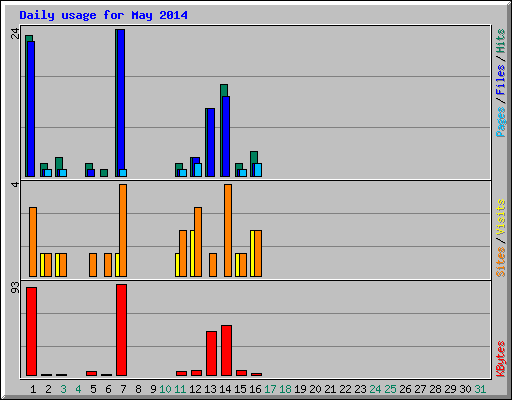Select the yellow Visits bar for day 12
512x400 pixels.
192,253
